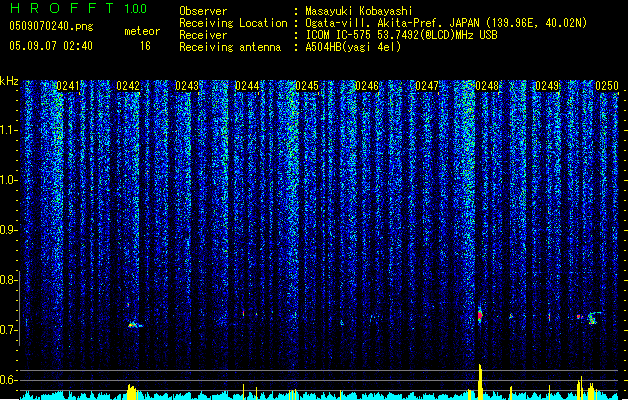Image resolution: width=629 pixels, height=400 pixels.
Task: Click the 0248 time marker
Action: pyautogui.click(x=487, y=86)
